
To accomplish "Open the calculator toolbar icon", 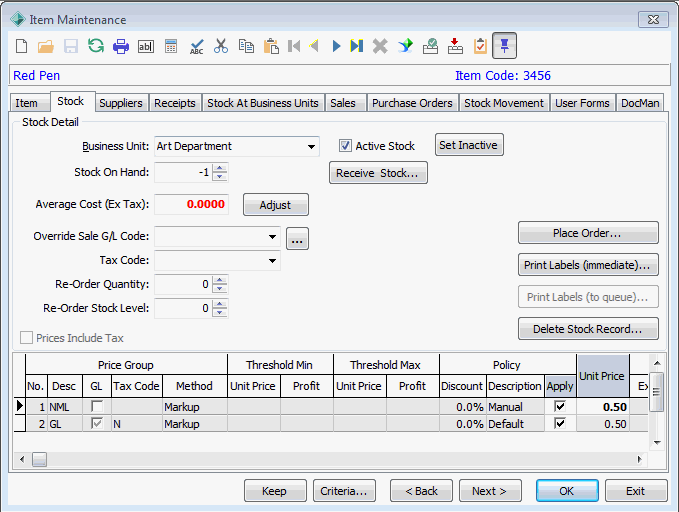I will (x=171, y=46).
